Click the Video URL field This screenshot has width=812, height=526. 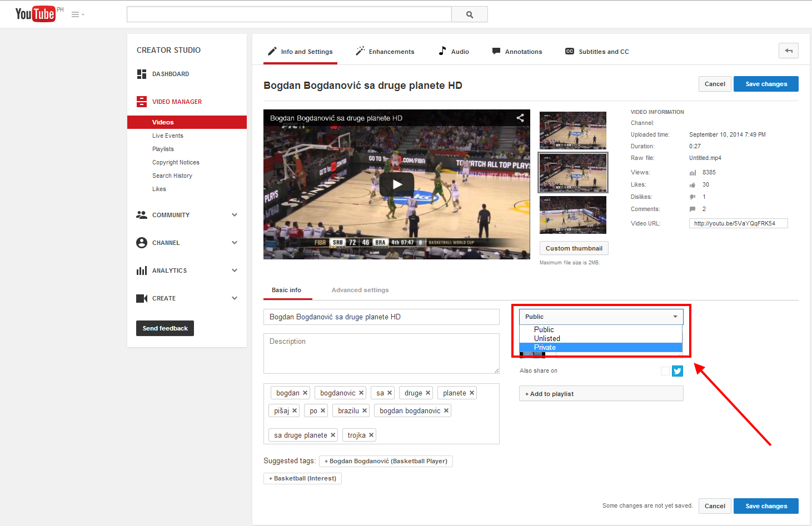tap(738, 223)
